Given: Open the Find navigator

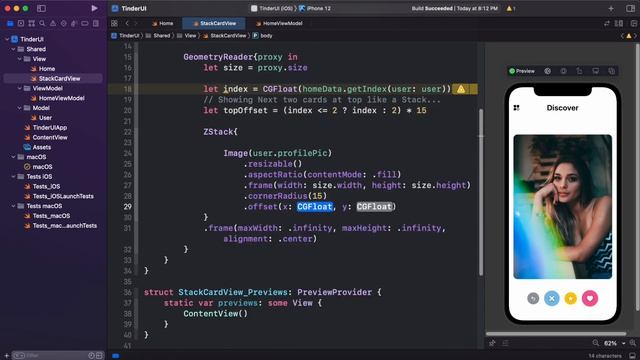Looking at the screenshot, I should [42, 24].
